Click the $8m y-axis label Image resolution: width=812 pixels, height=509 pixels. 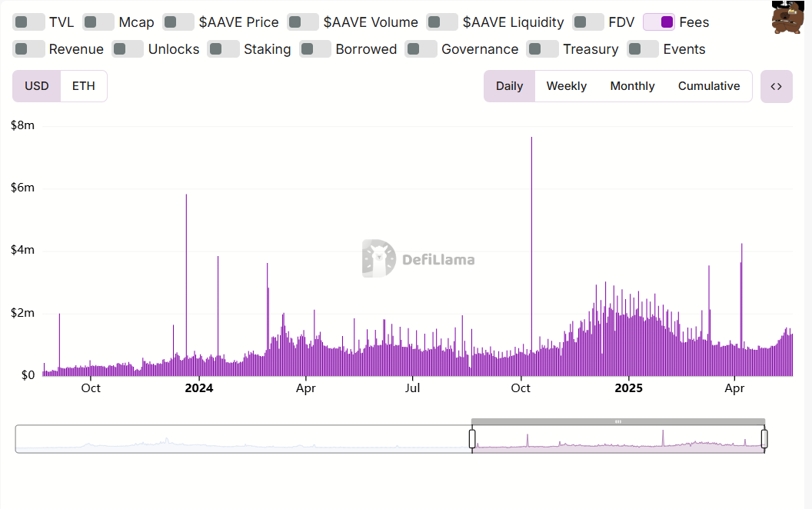tap(22, 125)
